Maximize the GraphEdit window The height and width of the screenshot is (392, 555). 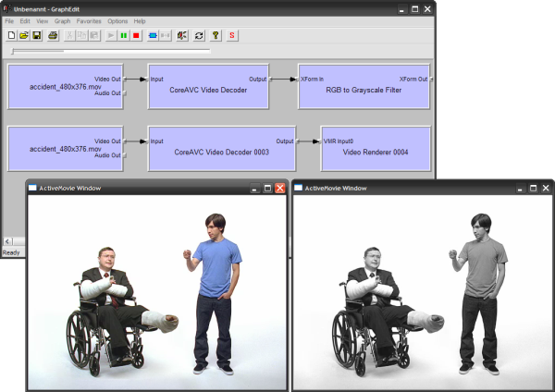click(x=414, y=9)
